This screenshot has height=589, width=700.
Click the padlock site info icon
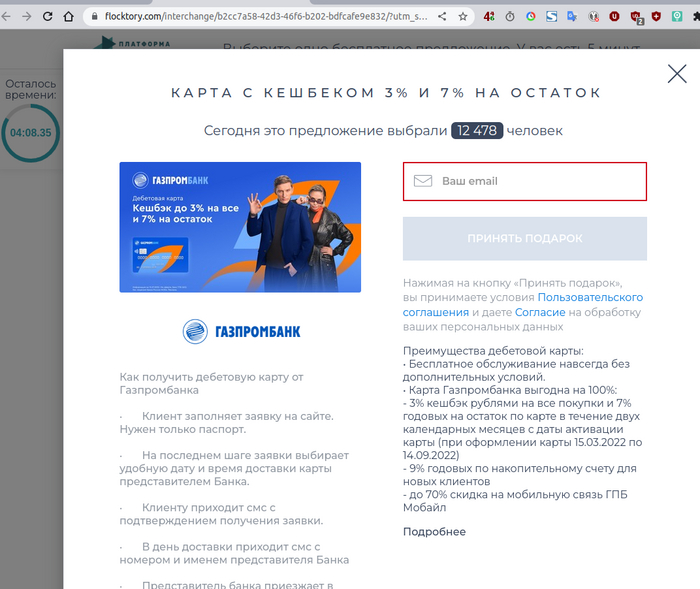pos(94,17)
